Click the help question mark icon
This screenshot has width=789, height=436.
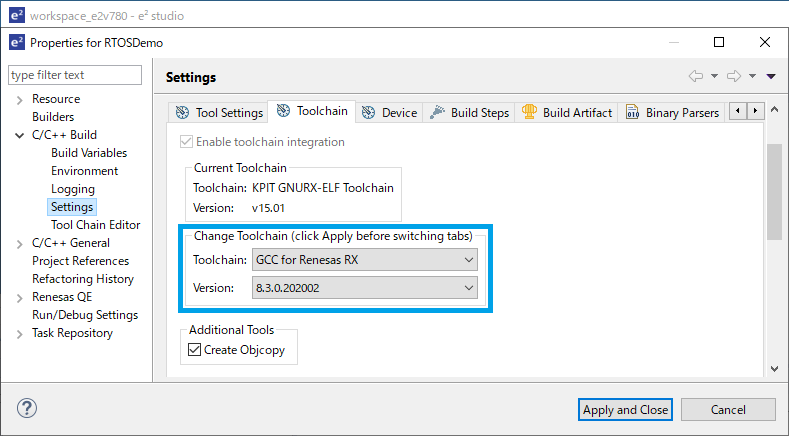pos(27,408)
